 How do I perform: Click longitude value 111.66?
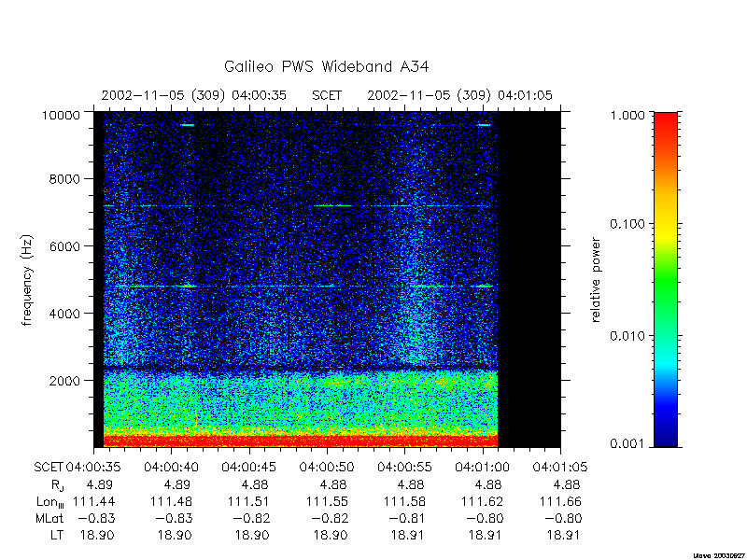[561, 501]
